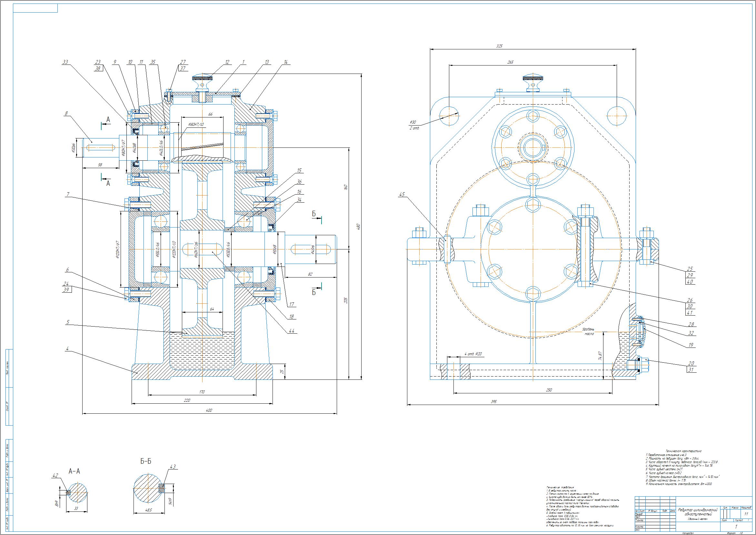
Task: Click the Уровень масла oil level label
Action: point(589,331)
